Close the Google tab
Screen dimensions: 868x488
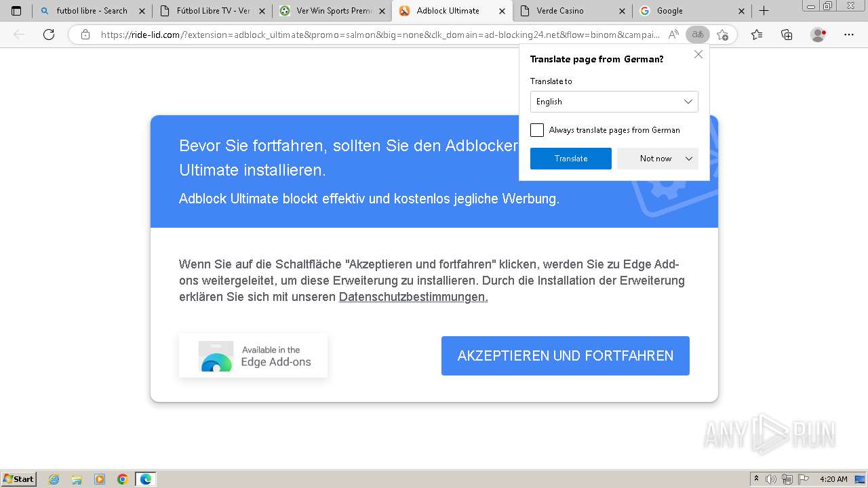(741, 11)
